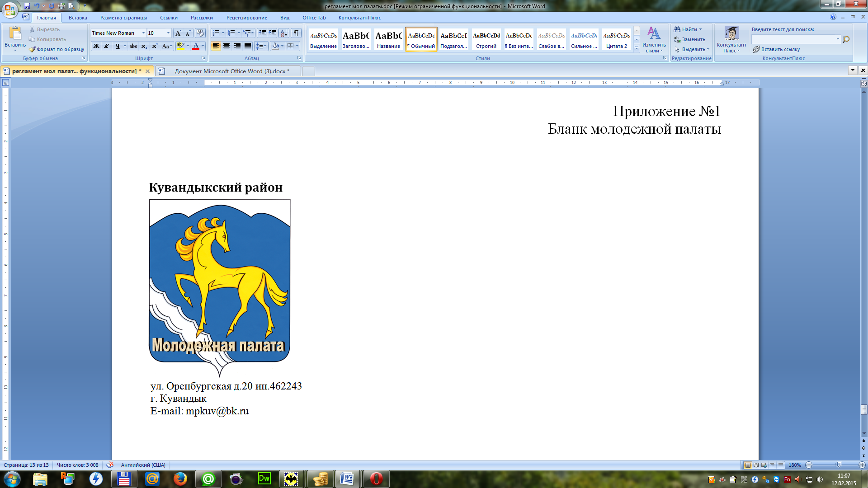868x488 pixels.
Task: Expand the Стили dialog launcher
Action: tap(665, 58)
